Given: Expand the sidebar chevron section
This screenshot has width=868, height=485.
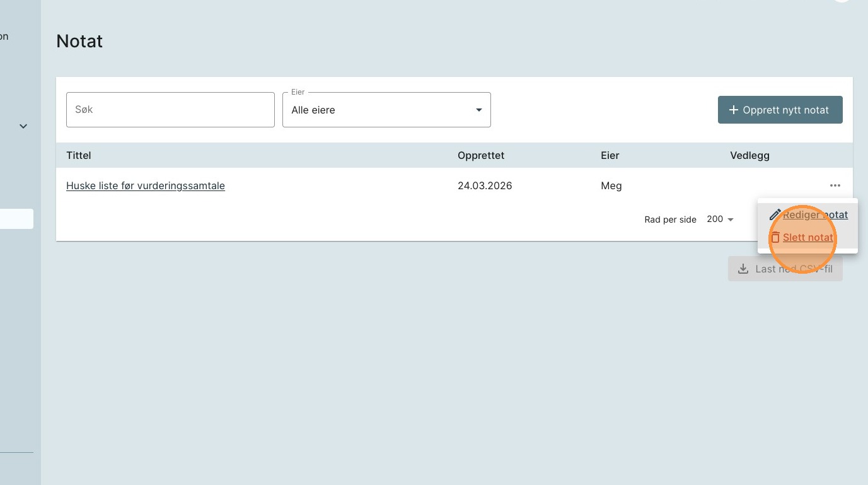Looking at the screenshot, I should (23, 126).
